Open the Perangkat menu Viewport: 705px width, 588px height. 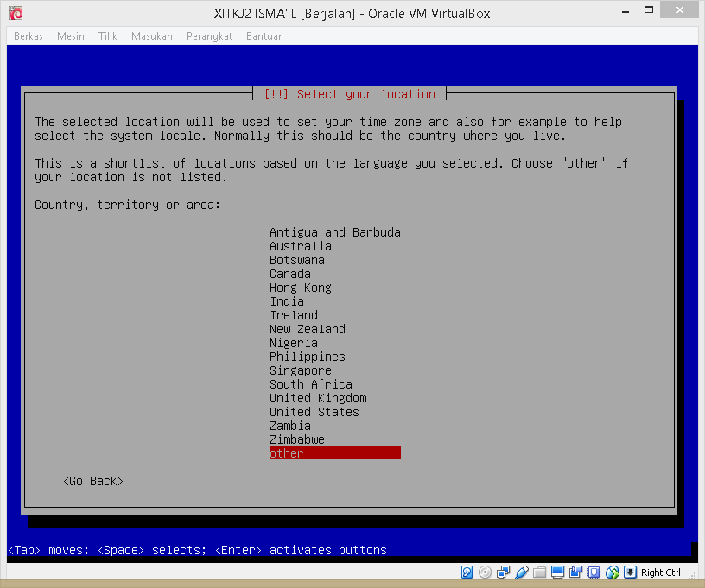210,36
